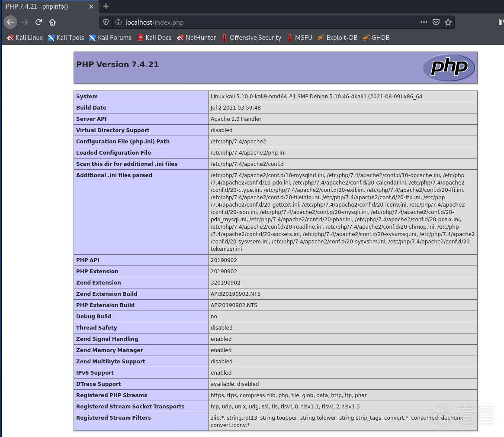Click the PHP logo image
This screenshot has height=437, width=504.
click(449, 67)
